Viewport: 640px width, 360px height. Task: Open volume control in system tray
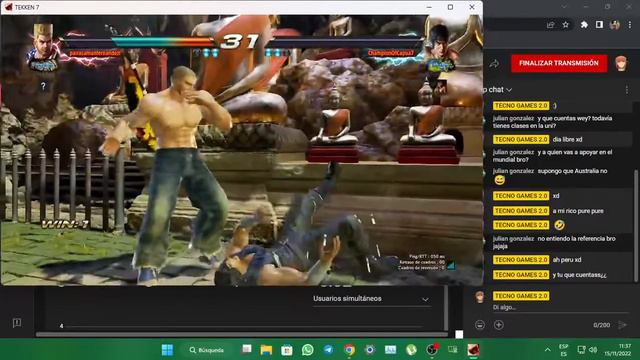point(593,350)
